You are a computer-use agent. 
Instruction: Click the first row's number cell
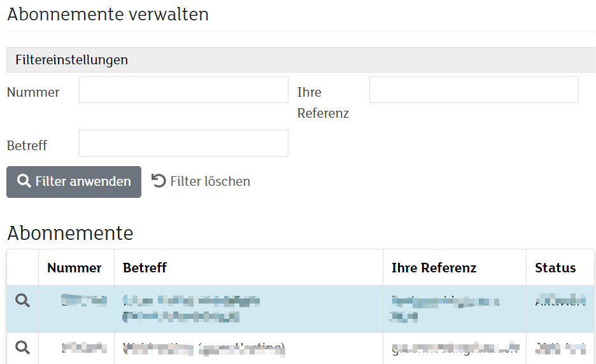[84, 300]
